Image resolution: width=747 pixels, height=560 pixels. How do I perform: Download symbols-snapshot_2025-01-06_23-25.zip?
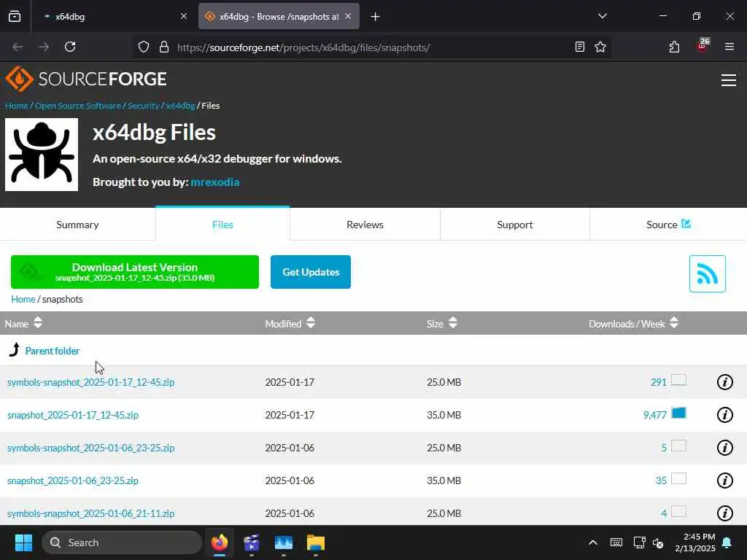click(91, 448)
